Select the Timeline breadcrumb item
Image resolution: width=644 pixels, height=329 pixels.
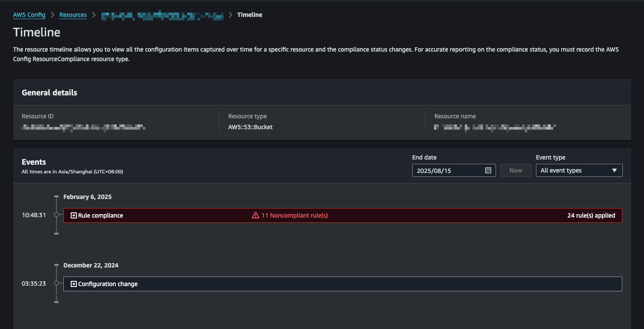pos(250,15)
